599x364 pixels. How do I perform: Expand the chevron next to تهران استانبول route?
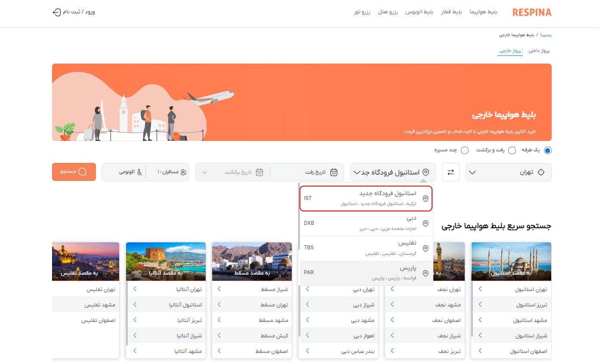pyautogui.click(x=479, y=289)
